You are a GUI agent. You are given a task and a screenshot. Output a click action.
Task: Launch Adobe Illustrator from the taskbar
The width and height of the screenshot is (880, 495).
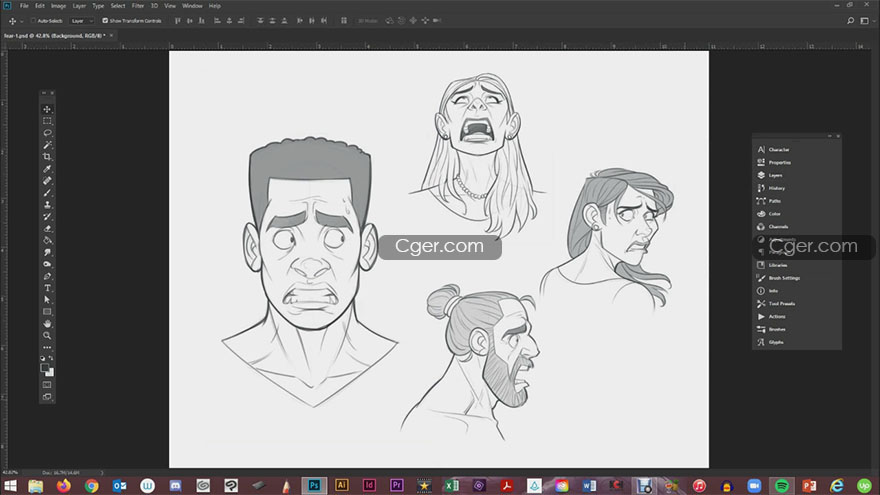pos(341,485)
